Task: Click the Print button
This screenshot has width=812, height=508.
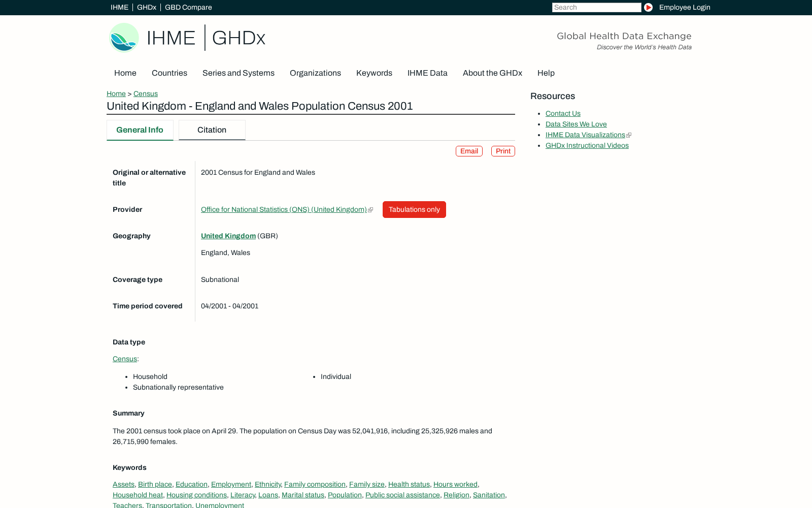Action: click(503, 151)
